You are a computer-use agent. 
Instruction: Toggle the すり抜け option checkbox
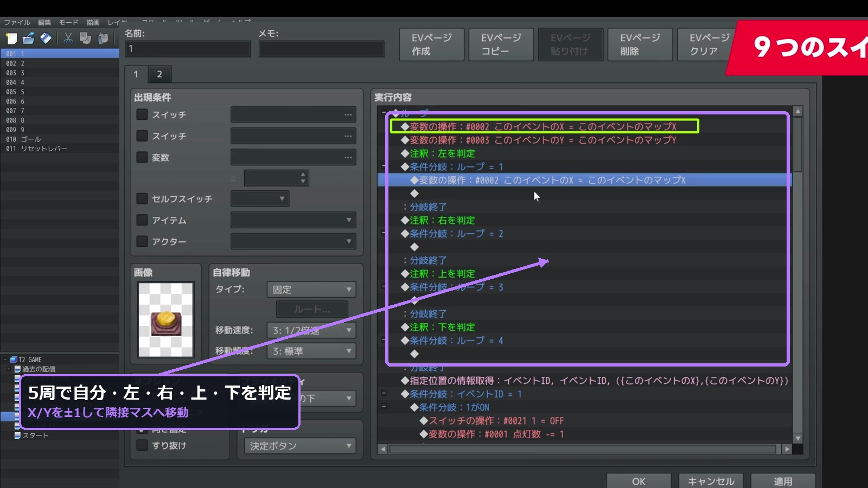point(142,445)
